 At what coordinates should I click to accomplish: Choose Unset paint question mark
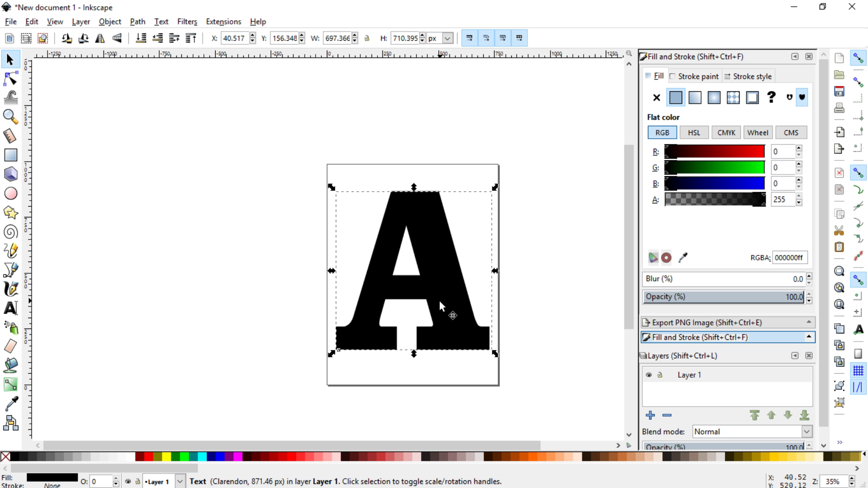coord(771,98)
